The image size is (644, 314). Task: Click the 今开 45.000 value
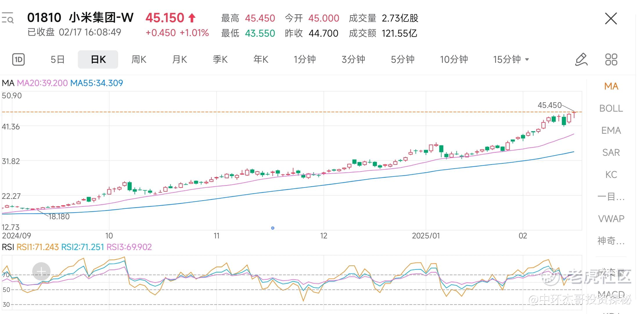tap(324, 18)
